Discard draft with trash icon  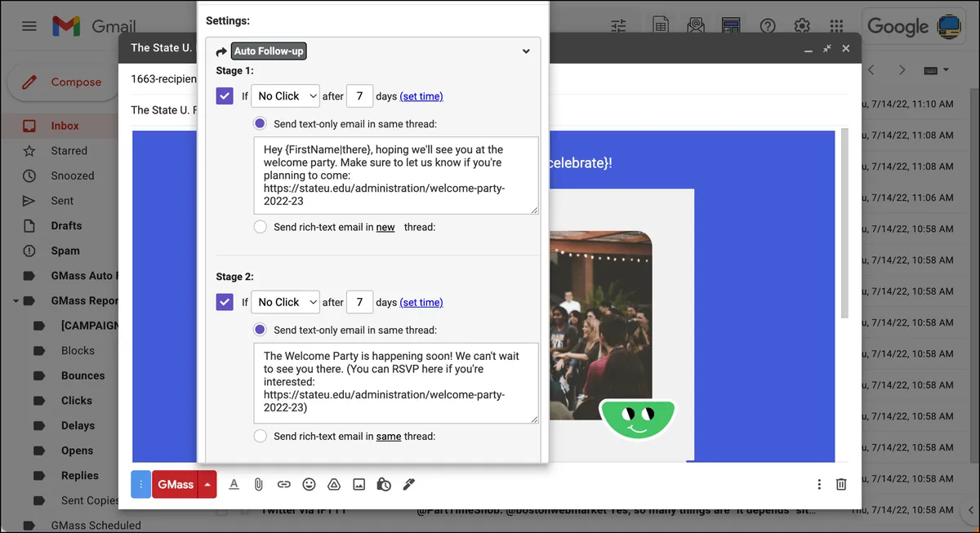[x=841, y=484]
